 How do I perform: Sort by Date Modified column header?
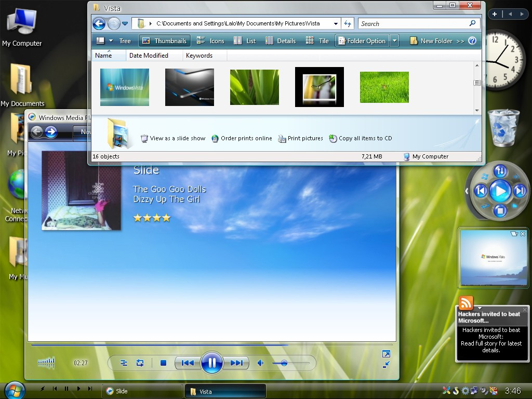(x=154, y=55)
